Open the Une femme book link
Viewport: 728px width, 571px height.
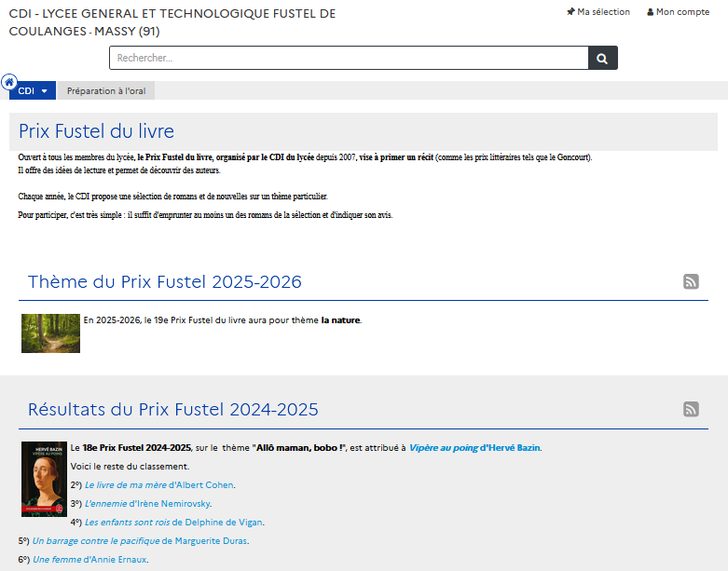tap(56, 560)
